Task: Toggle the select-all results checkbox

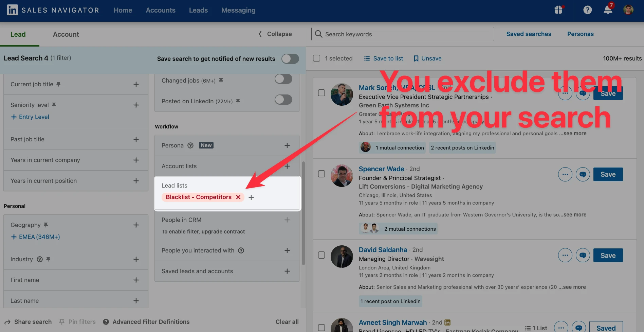Action: point(316,58)
